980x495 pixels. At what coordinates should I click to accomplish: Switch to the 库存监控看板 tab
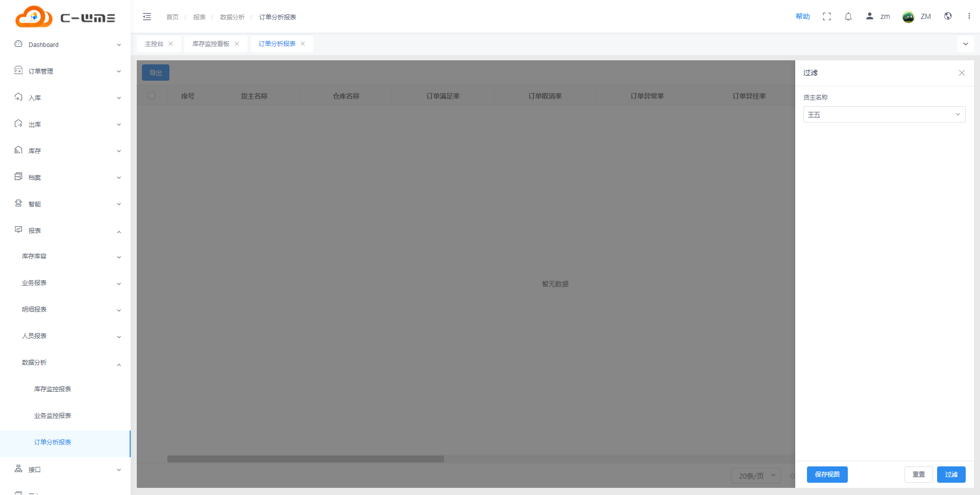[211, 44]
